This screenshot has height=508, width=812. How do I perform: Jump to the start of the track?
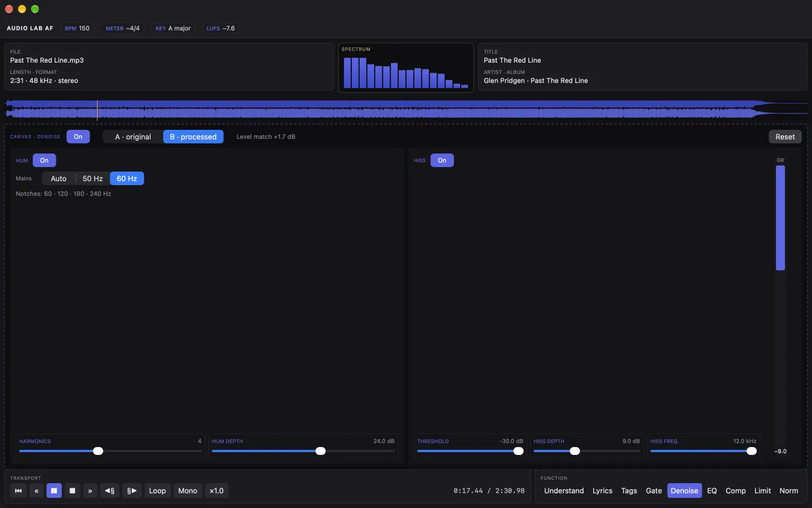pyautogui.click(x=18, y=491)
